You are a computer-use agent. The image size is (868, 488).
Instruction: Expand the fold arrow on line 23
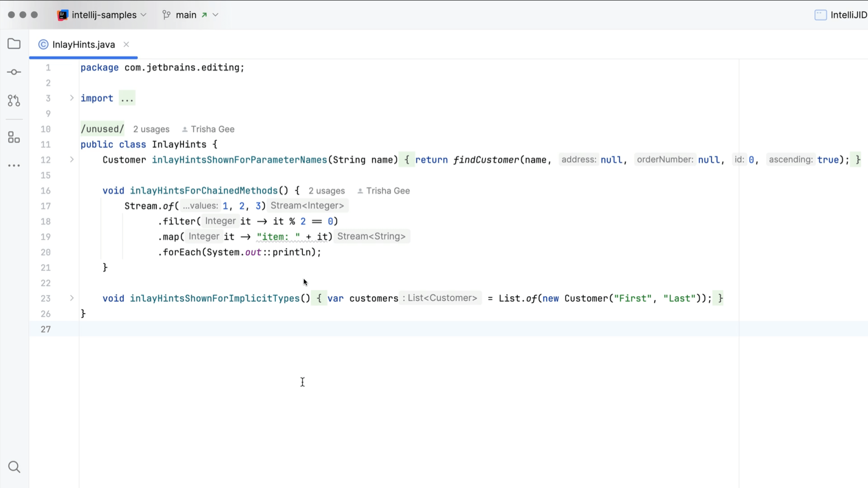[71, 298]
